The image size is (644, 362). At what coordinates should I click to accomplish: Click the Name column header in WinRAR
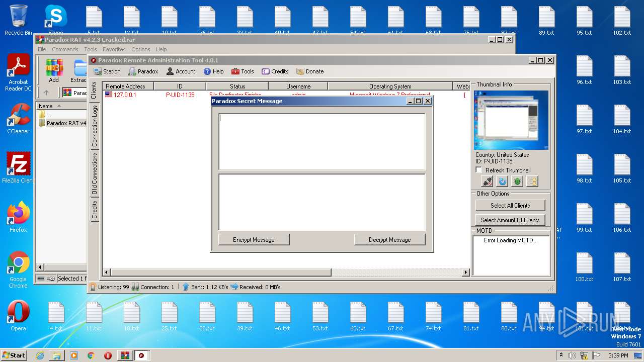(61, 106)
